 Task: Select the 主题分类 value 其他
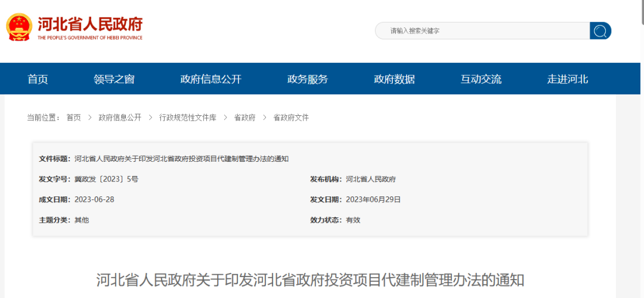tap(82, 220)
